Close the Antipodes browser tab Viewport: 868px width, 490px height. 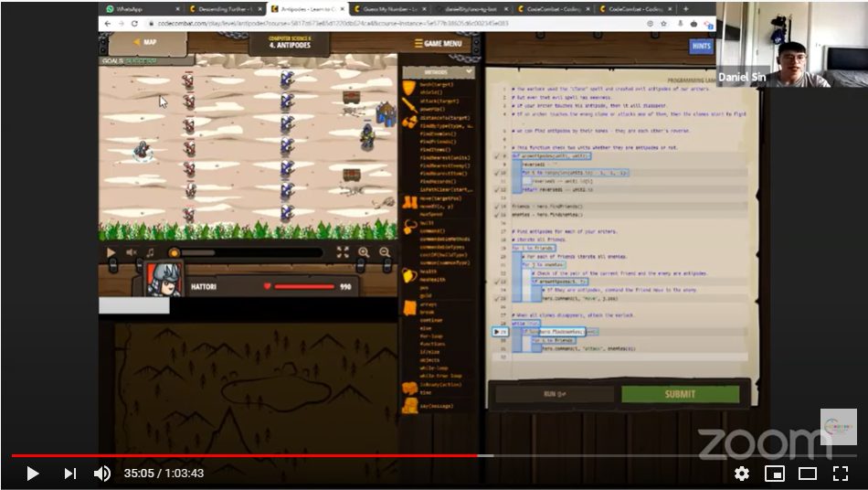pos(343,9)
